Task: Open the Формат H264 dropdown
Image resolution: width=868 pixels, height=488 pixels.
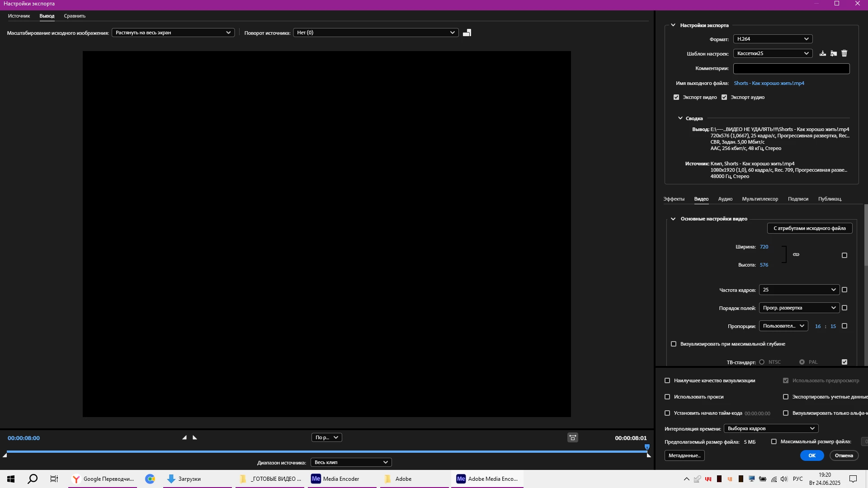Action: 773,39
